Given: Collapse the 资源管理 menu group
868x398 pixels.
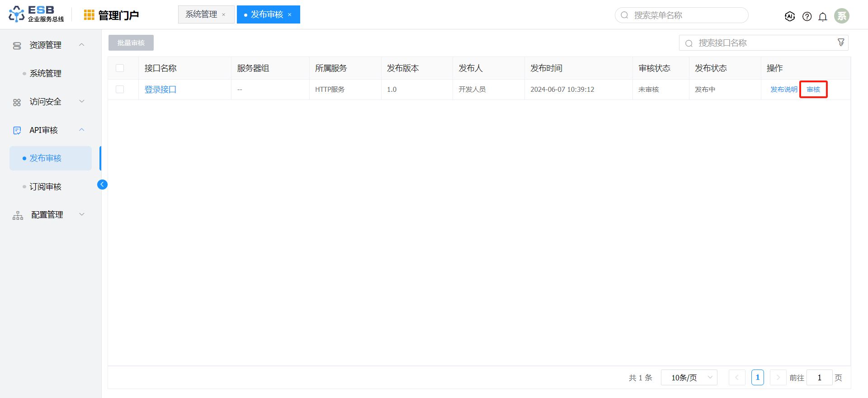Looking at the screenshot, I should point(82,45).
